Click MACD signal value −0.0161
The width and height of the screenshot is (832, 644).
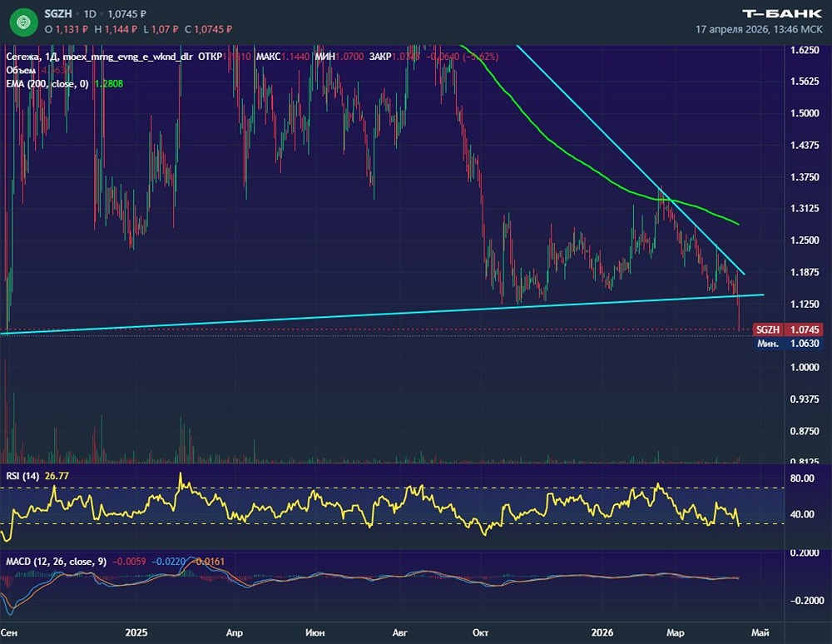click(208, 562)
